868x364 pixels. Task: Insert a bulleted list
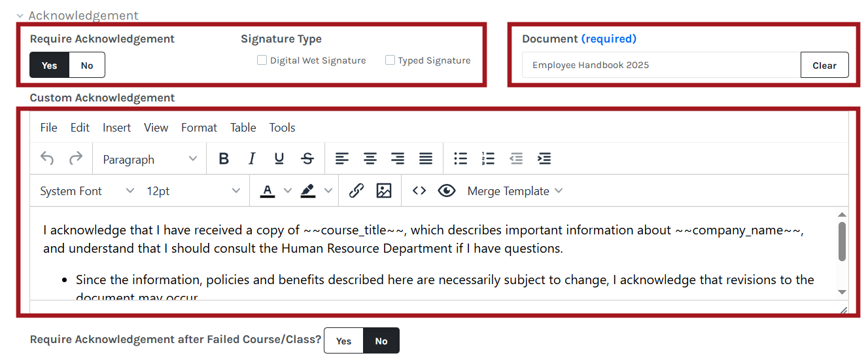(x=460, y=158)
